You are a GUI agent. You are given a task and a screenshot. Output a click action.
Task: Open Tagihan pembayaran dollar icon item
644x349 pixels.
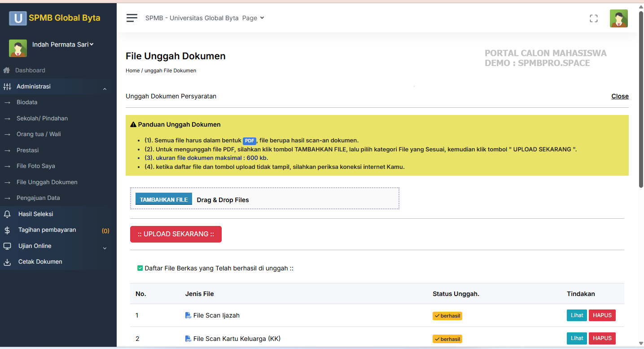pos(7,230)
